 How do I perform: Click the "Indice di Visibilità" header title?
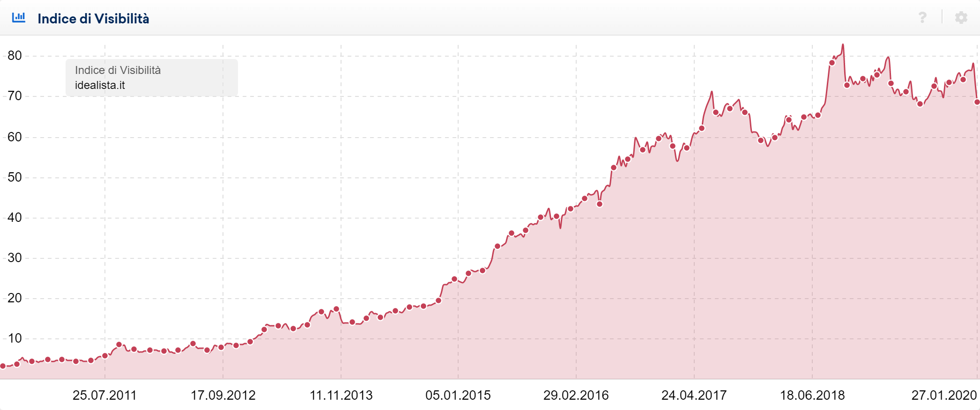pos(93,19)
